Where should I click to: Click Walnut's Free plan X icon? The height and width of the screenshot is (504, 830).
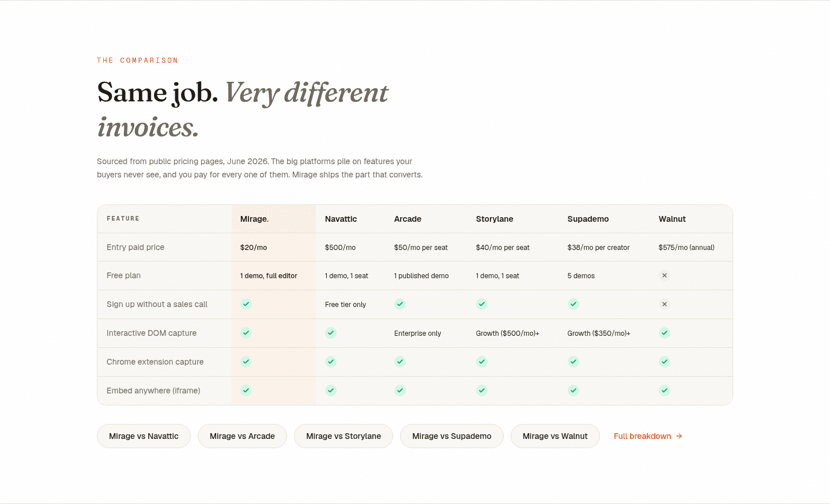(665, 275)
